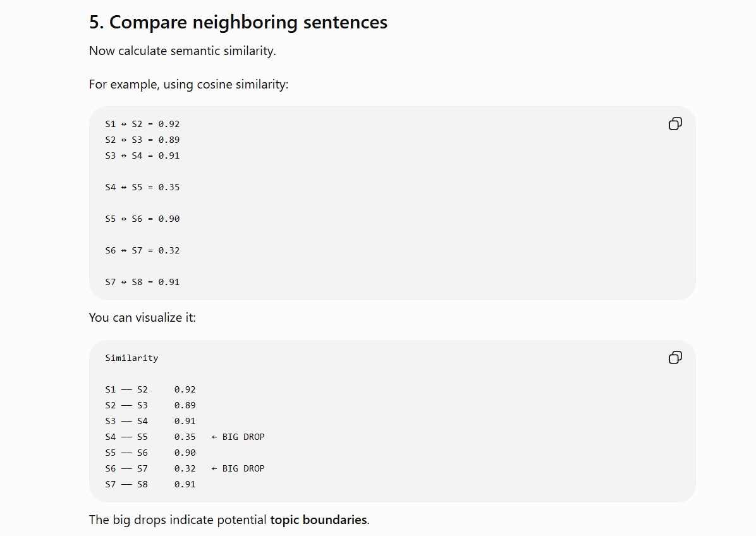This screenshot has height=536, width=756.
Task: Click the text 'You can visualize it:'
Action: [142, 318]
